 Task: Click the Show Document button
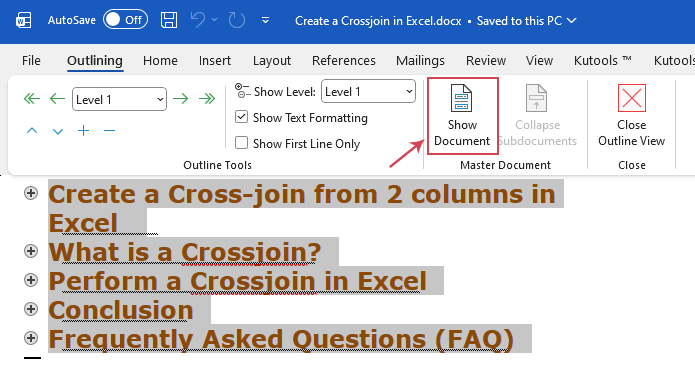pyautogui.click(x=462, y=116)
